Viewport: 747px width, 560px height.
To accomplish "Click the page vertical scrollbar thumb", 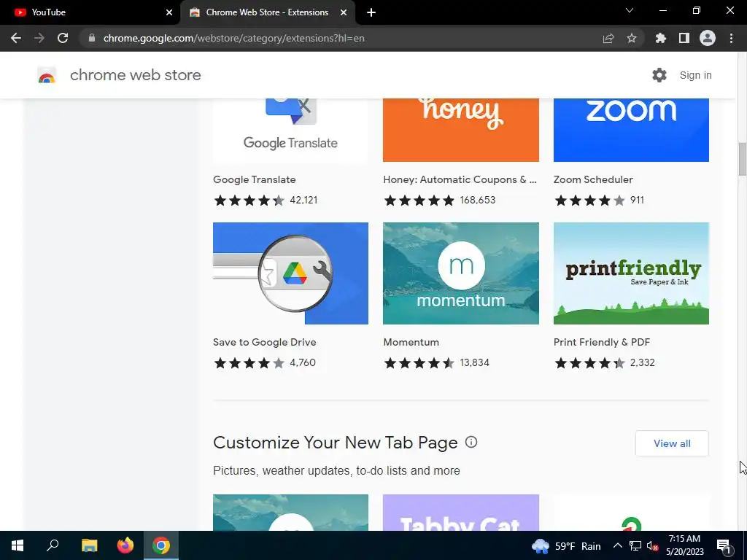I will (x=742, y=159).
